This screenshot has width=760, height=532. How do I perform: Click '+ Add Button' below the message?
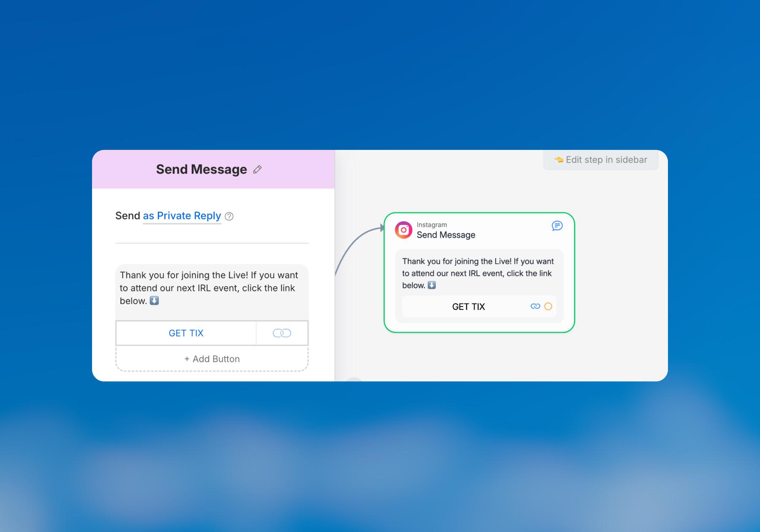pyautogui.click(x=212, y=359)
